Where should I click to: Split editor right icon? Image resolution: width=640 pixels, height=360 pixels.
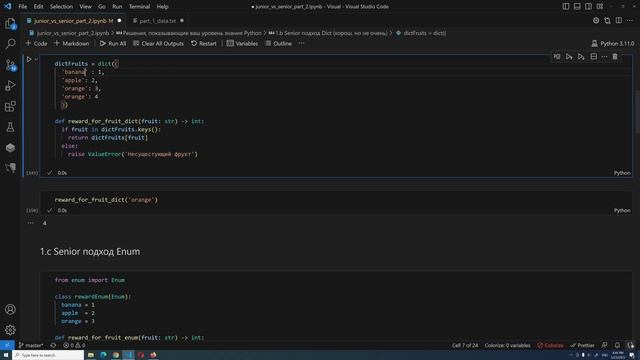pyautogui.click(x=619, y=20)
